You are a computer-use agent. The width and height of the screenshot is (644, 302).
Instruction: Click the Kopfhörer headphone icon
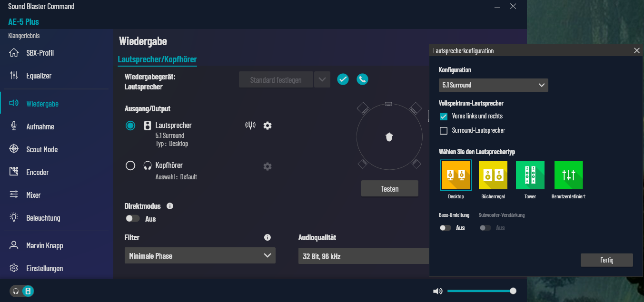pyautogui.click(x=148, y=166)
